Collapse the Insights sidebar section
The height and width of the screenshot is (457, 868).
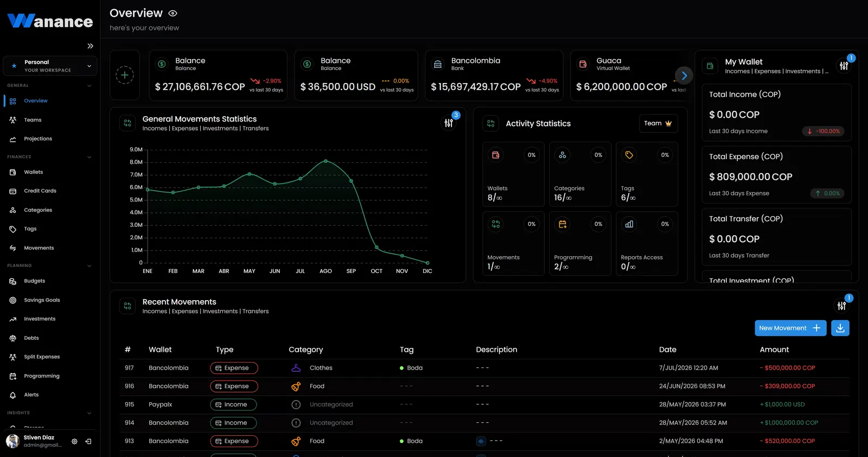pos(90,413)
